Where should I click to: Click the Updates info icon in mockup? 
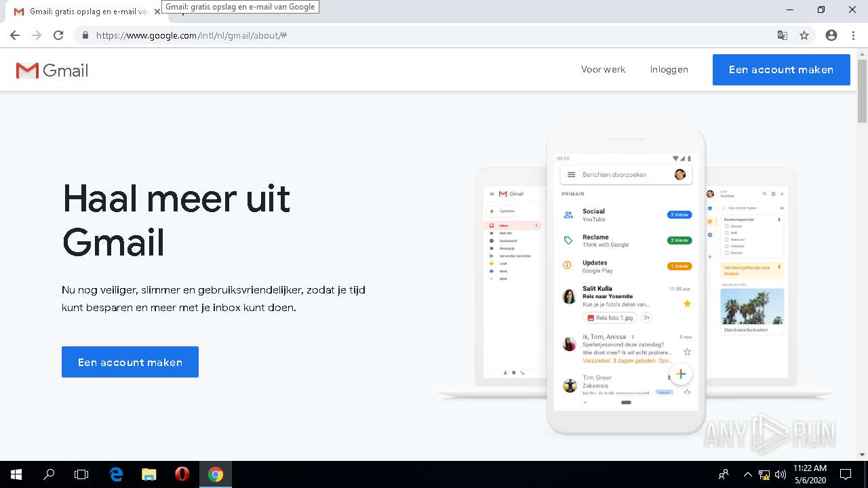568,266
